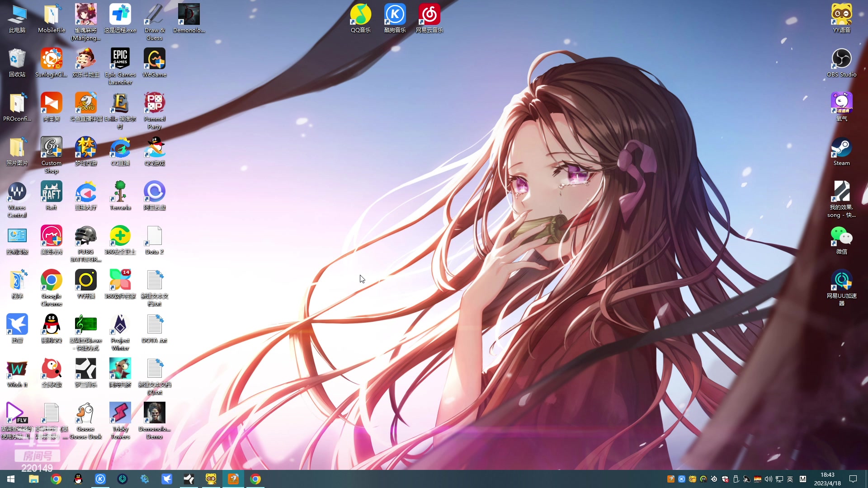Open the Windows Start menu
The height and width of the screenshot is (488, 868).
pyautogui.click(x=11, y=479)
